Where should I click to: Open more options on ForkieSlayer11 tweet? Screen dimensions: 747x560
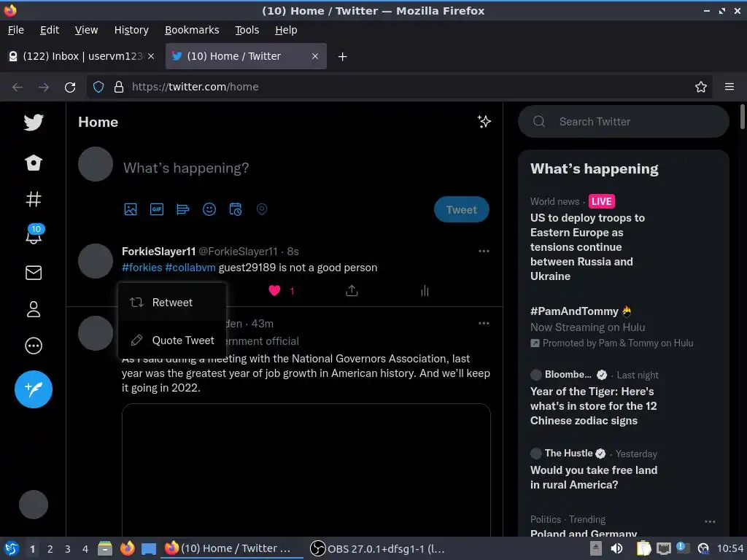(484, 251)
